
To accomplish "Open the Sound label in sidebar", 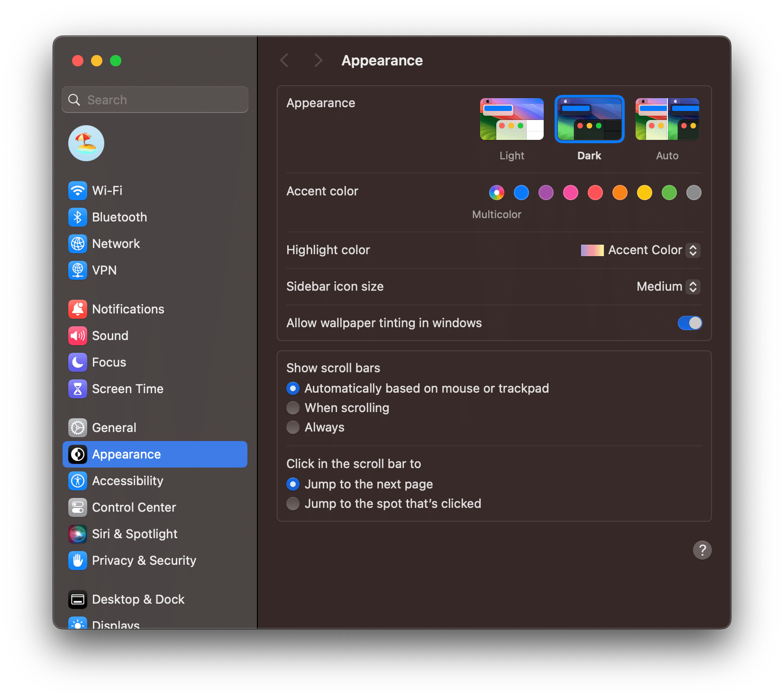I will (x=110, y=336).
